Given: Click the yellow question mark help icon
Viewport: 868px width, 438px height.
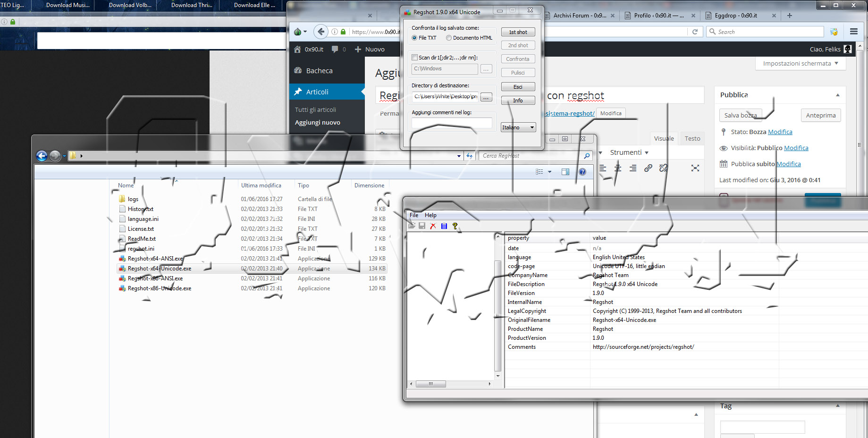Looking at the screenshot, I should (455, 226).
